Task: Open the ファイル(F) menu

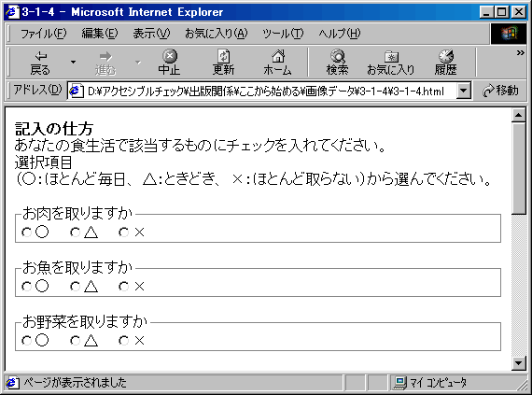Action: tap(44, 34)
